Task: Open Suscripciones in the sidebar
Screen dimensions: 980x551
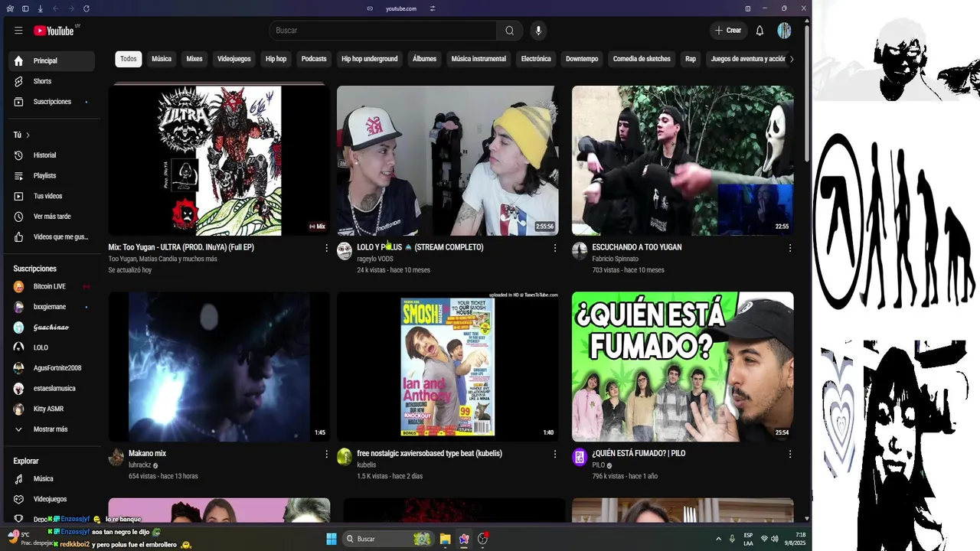Action: point(52,102)
